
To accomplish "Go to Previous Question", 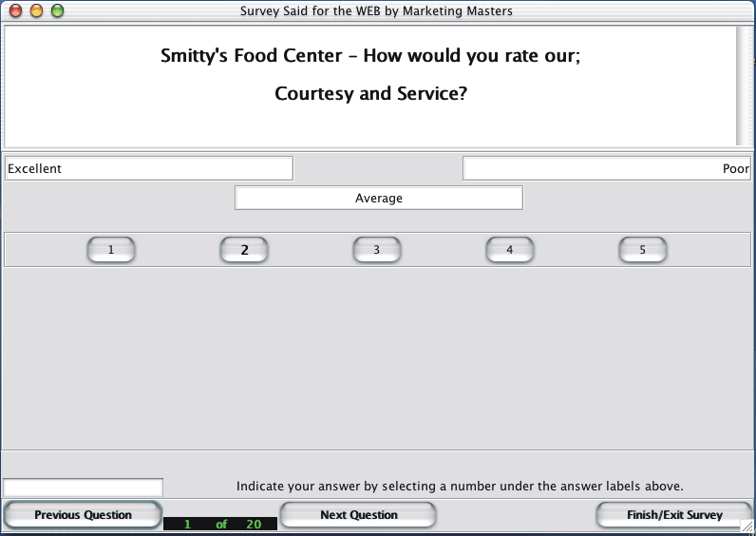I will [x=83, y=515].
